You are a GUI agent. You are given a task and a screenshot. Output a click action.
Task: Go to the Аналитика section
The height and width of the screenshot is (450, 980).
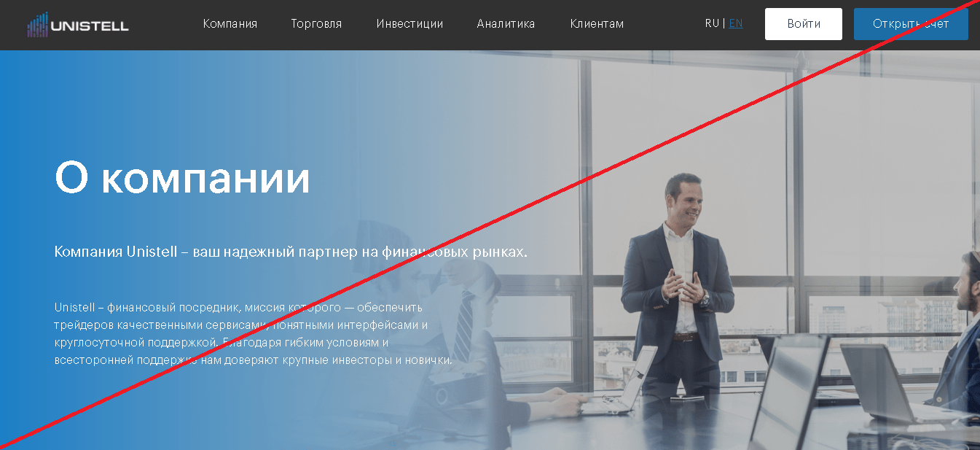tap(506, 24)
